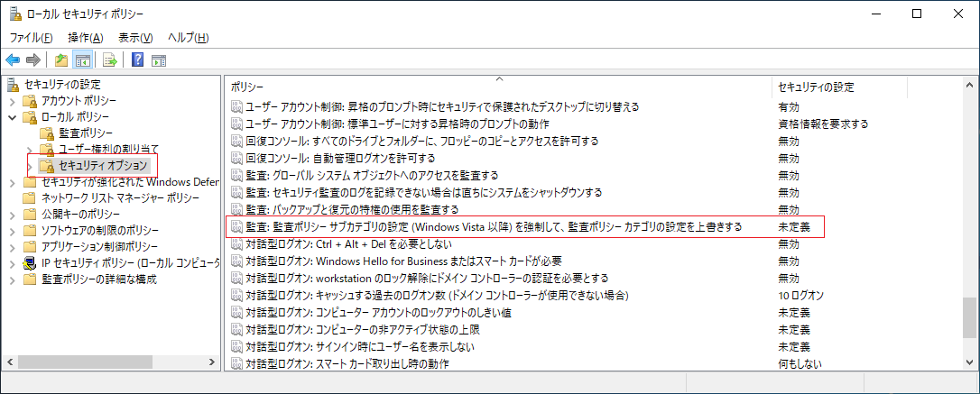
Task: Select 対話型ログオン: workstation のロック解除 policy
Action: click(427, 277)
